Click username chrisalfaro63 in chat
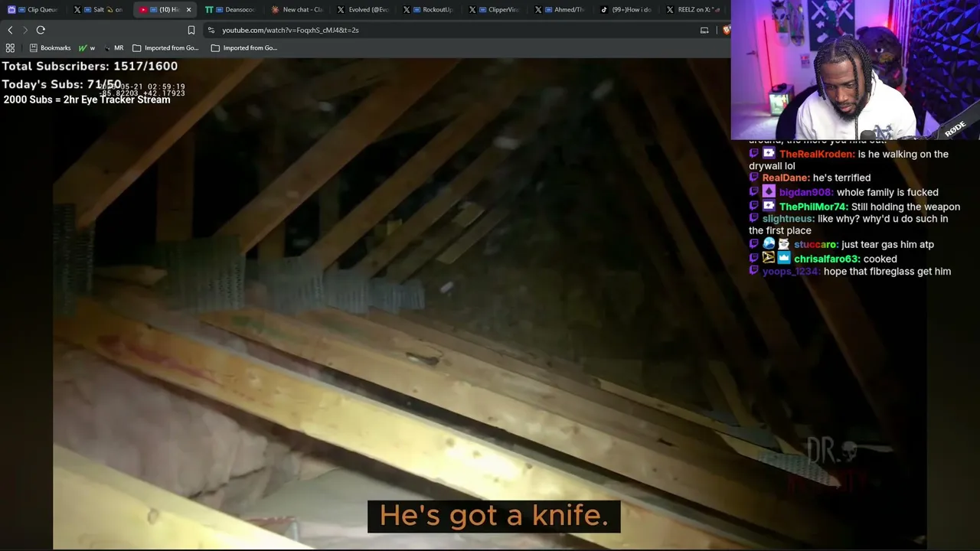 pyautogui.click(x=827, y=259)
